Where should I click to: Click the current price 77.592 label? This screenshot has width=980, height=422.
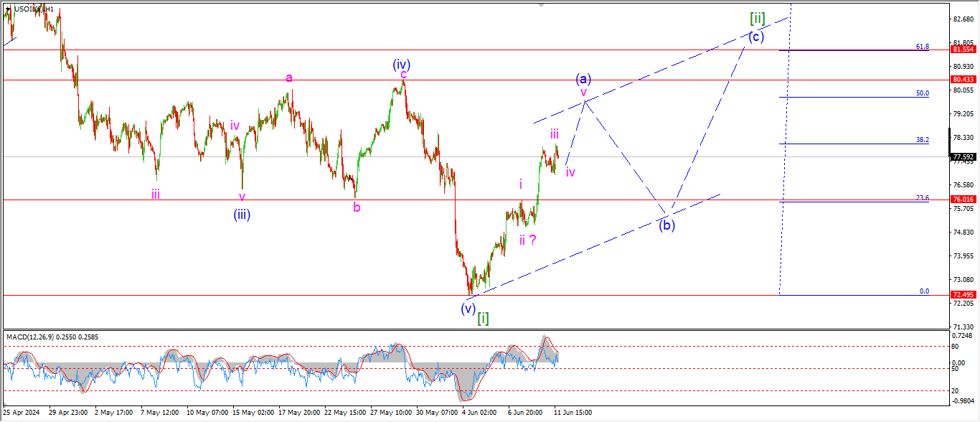963,156
